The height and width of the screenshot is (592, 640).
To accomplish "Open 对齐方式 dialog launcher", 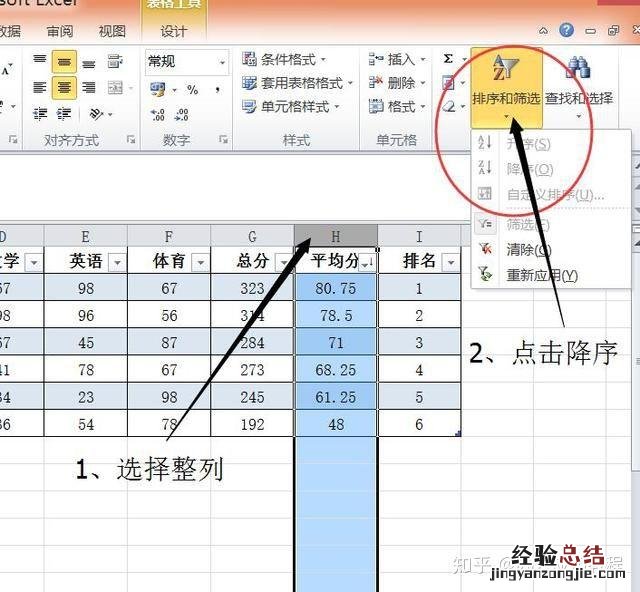I will point(131,140).
